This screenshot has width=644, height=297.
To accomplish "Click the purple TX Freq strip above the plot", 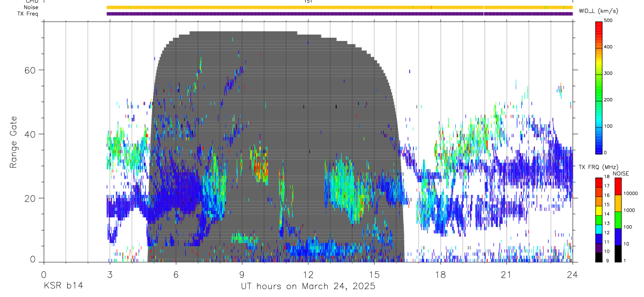I will coord(339,14).
